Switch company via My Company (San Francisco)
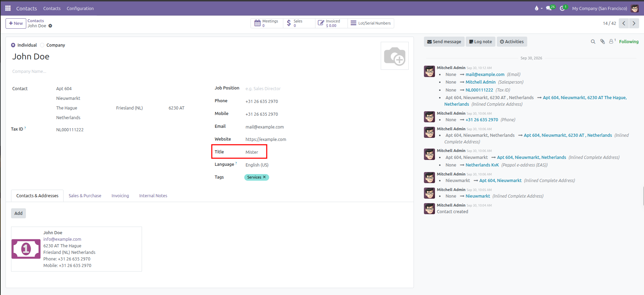 pyautogui.click(x=599, y=8)
